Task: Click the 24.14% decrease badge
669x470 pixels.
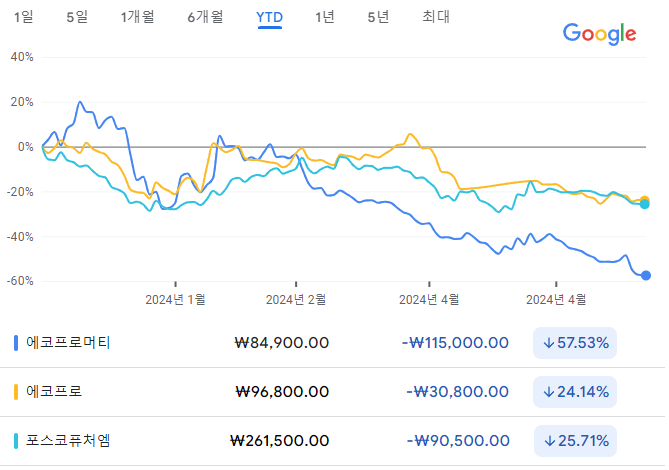Action: (x=575, y=392)
